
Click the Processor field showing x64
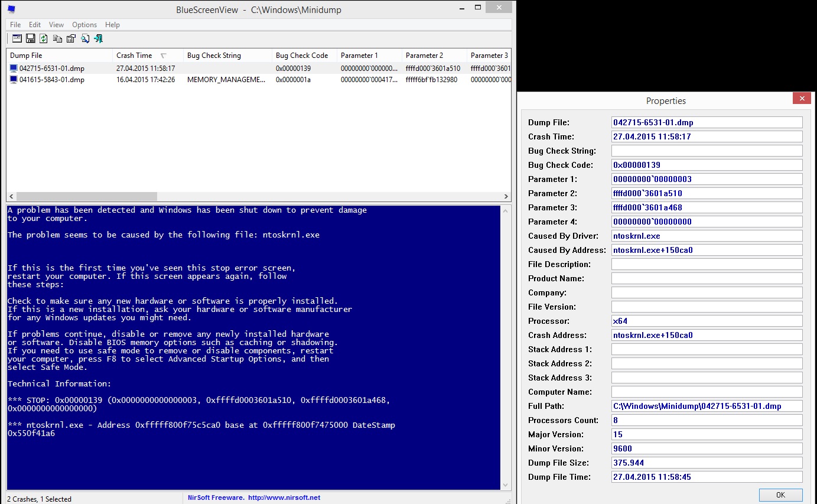tap(707, 321)
